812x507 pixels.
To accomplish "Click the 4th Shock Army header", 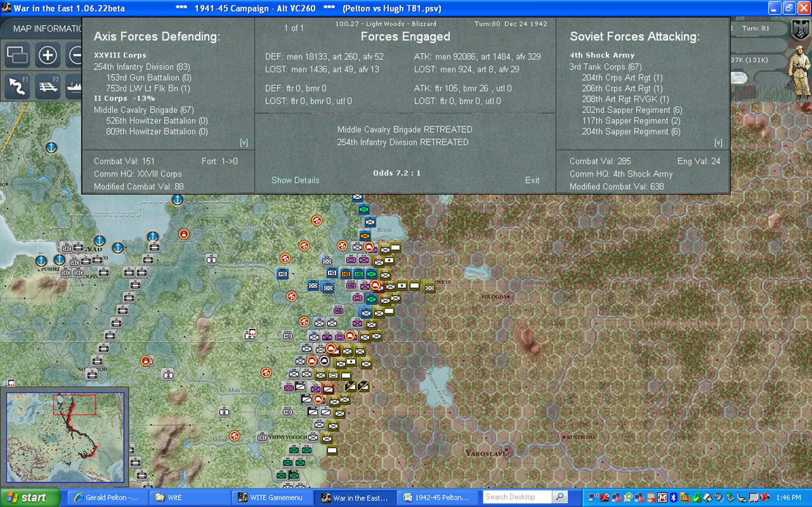I will point(602,56).
